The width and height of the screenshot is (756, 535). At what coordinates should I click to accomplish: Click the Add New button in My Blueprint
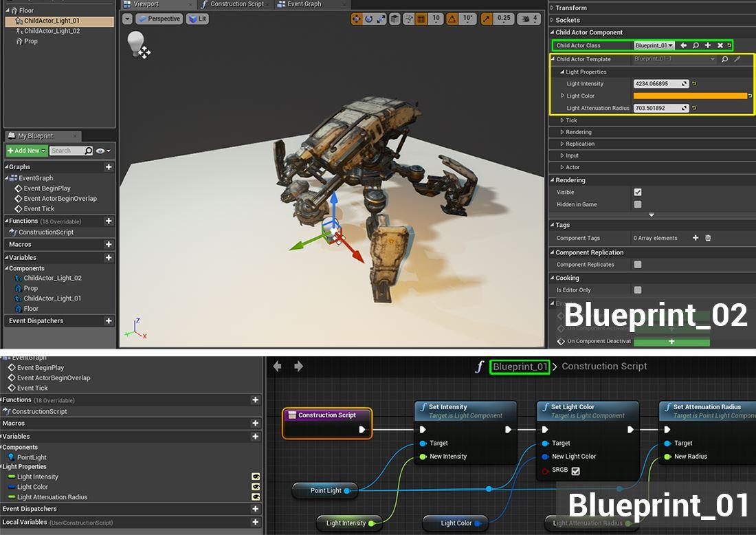(25, 150)
